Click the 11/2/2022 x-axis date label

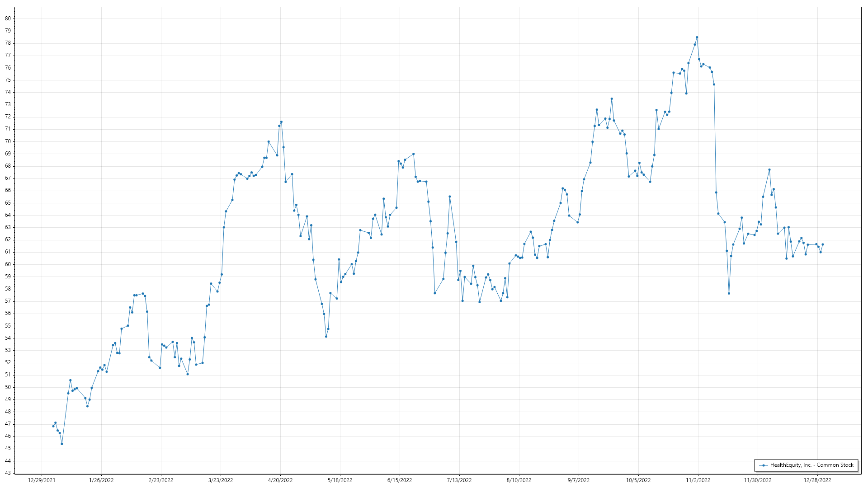[x=698, y=480]
